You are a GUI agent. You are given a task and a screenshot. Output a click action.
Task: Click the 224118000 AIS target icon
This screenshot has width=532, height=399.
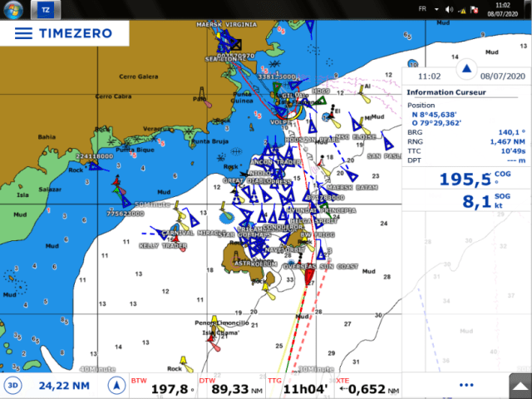(96, 166)
